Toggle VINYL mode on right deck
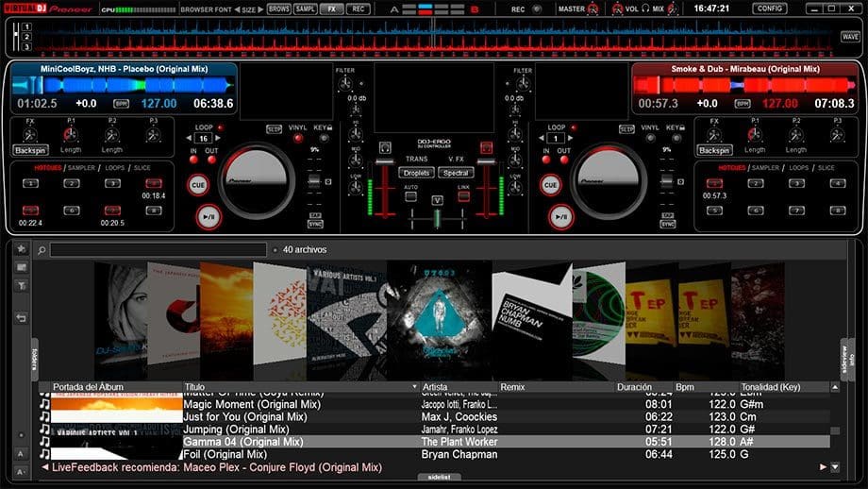 [x=650, y=138]
